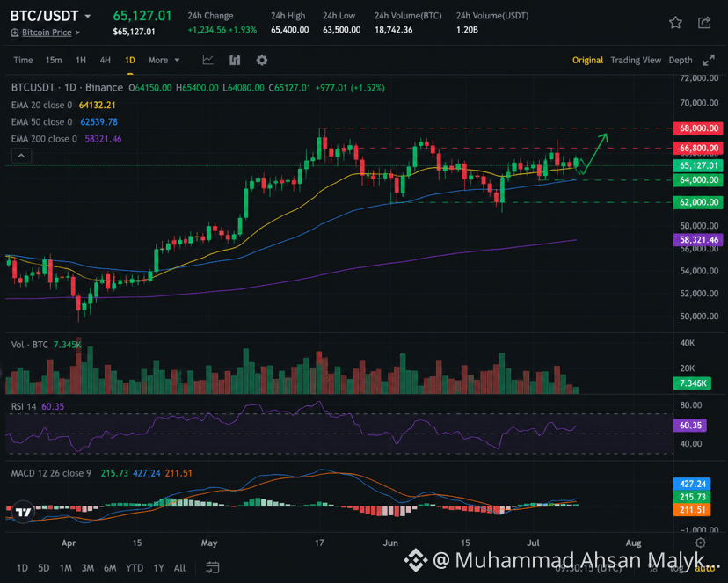Expand the More intervals dropdown

click(164, 60)
